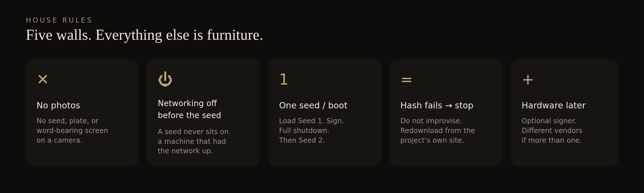Click the A seed never sits on text
This screenshot has height=193, width=644.
coord(193,132)
